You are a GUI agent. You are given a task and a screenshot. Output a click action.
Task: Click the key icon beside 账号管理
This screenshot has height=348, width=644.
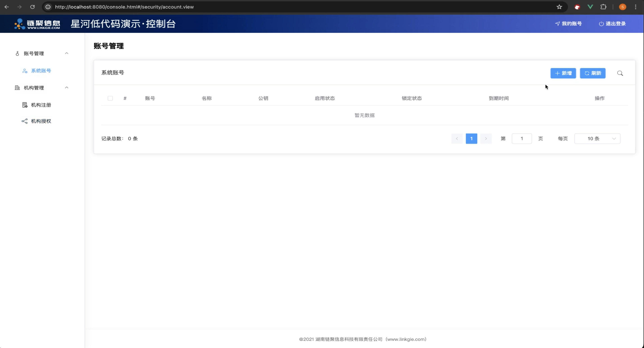(17, 53)
